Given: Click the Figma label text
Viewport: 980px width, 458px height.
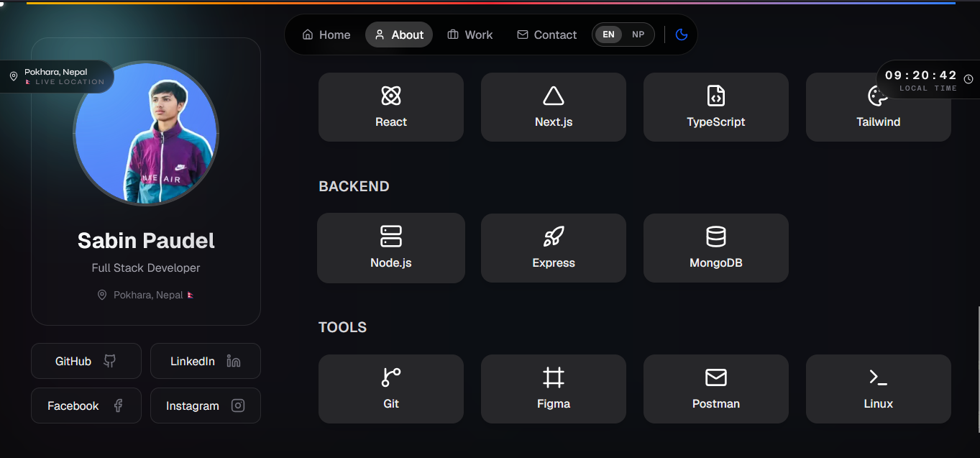Looking at the screenshot, I should coord(554,403).
